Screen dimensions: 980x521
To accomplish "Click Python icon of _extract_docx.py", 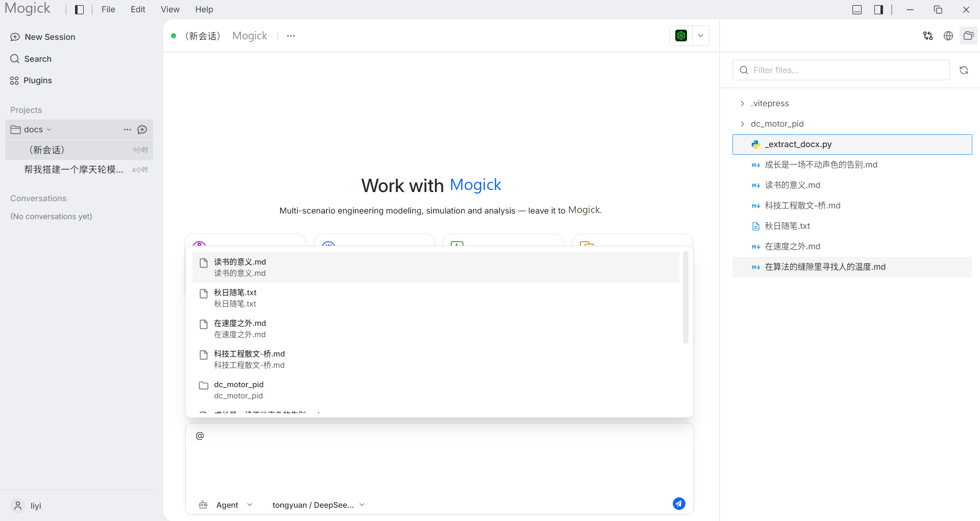I will click(756, 145).
